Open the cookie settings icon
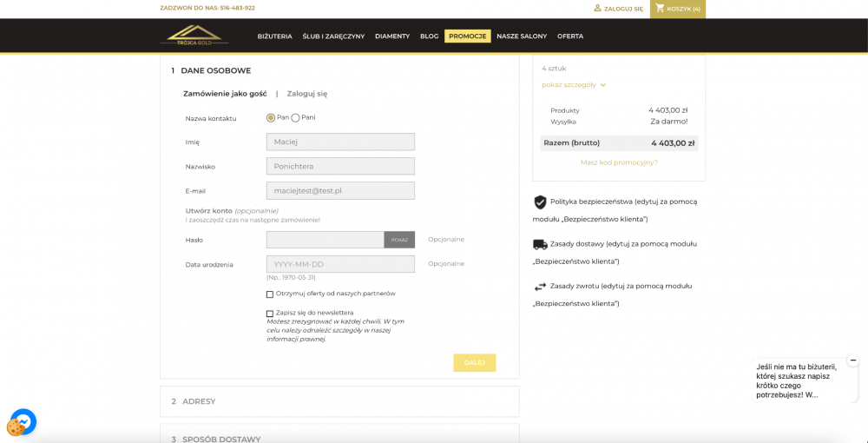The width and height of the screenshot is (868, 443). point(15,427)
